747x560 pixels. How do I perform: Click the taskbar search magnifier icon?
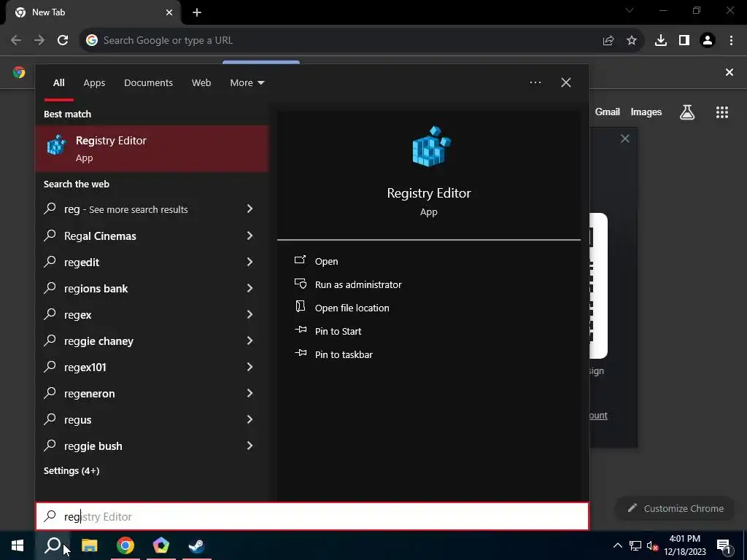53,545
